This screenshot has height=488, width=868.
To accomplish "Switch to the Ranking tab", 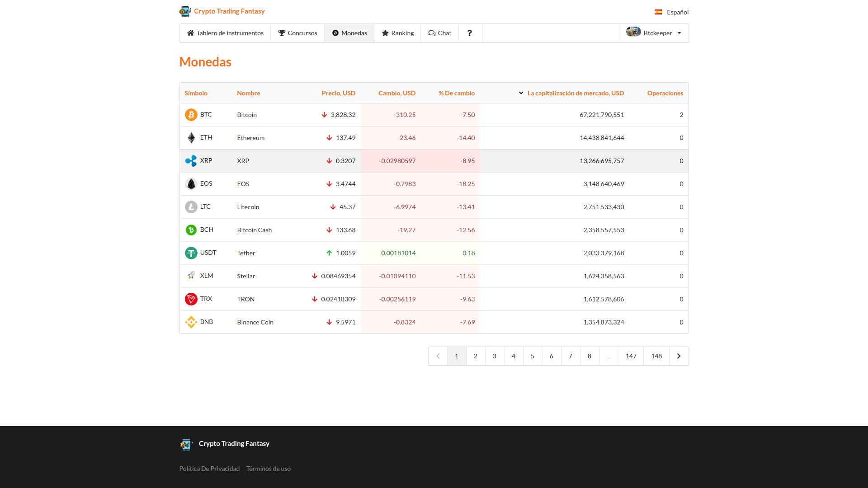I will 397,33.
